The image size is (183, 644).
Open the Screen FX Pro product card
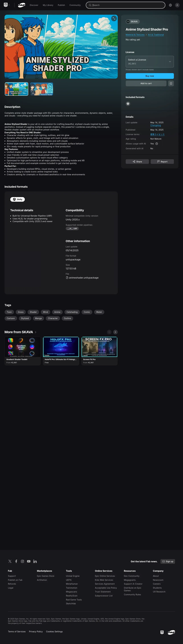[x=99, y=351]
